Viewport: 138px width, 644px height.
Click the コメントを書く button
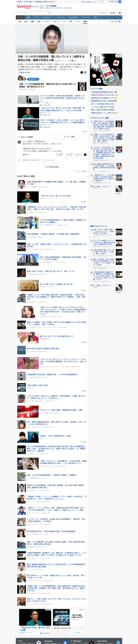[69, 137]
